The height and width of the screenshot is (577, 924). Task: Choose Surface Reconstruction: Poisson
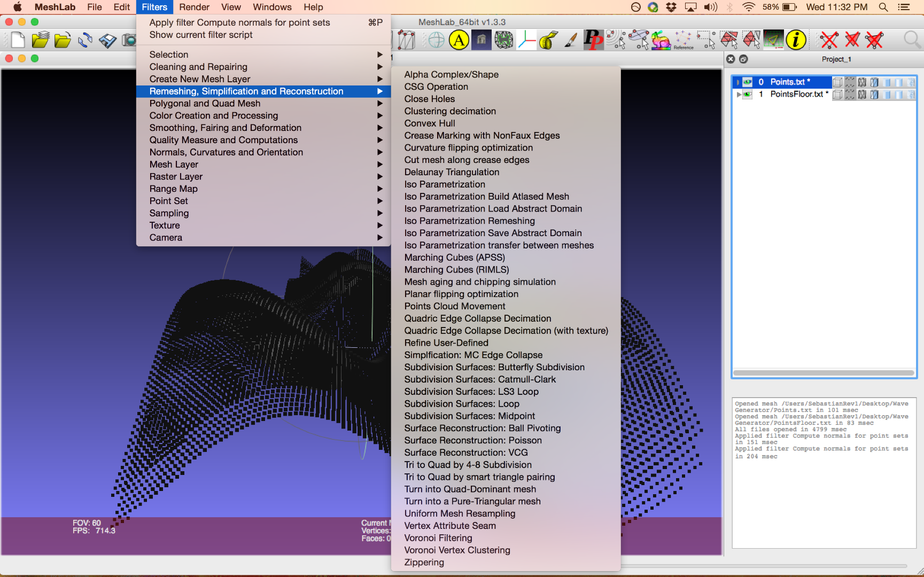472,440
